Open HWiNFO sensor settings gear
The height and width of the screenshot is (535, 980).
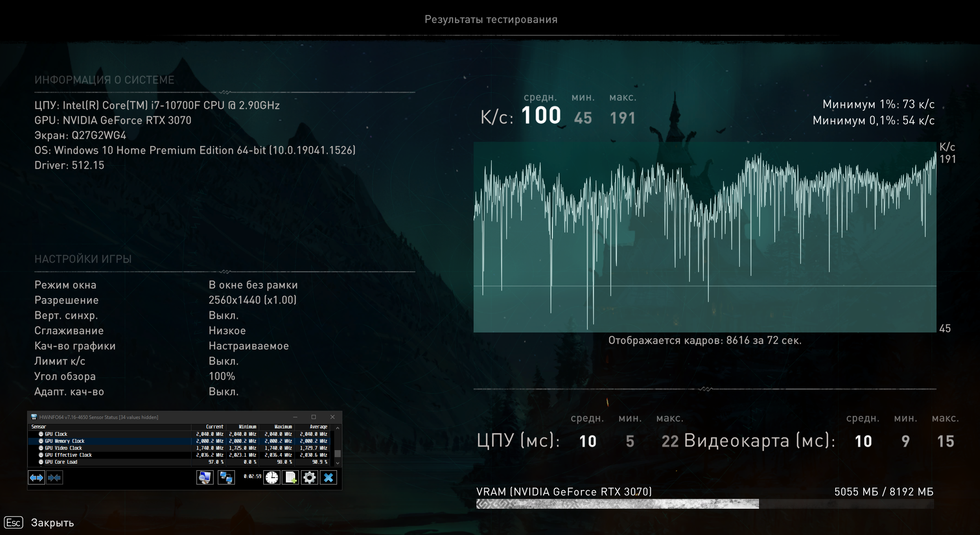coord(310,478)
